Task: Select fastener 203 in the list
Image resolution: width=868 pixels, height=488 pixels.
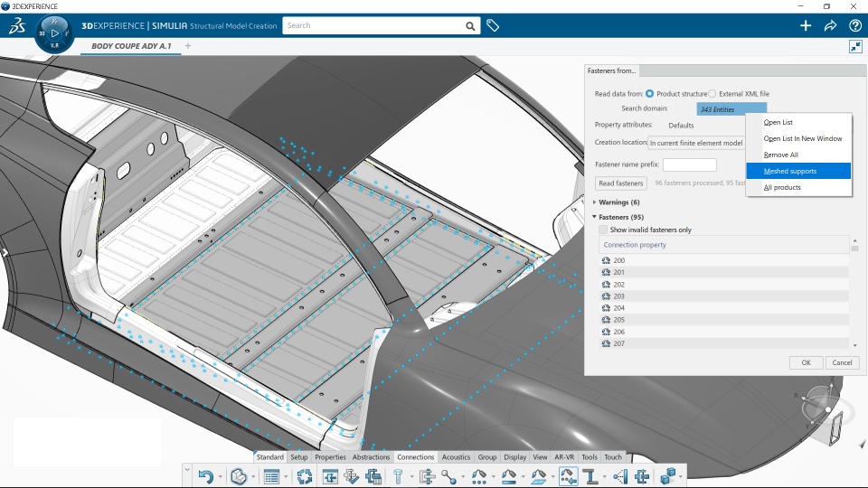Action: pos(724,296)
